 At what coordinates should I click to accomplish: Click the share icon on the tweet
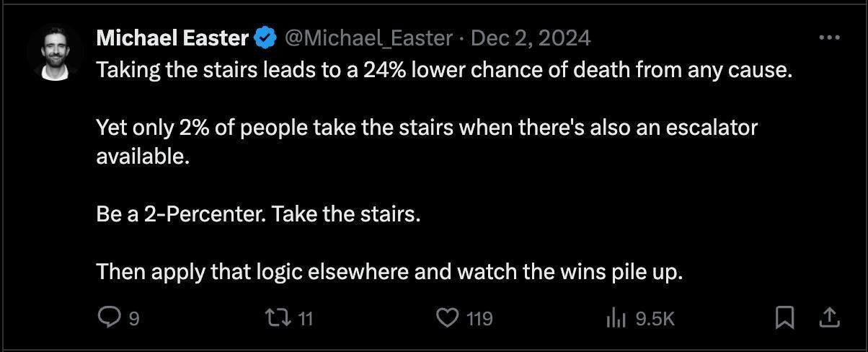[829, 317]
